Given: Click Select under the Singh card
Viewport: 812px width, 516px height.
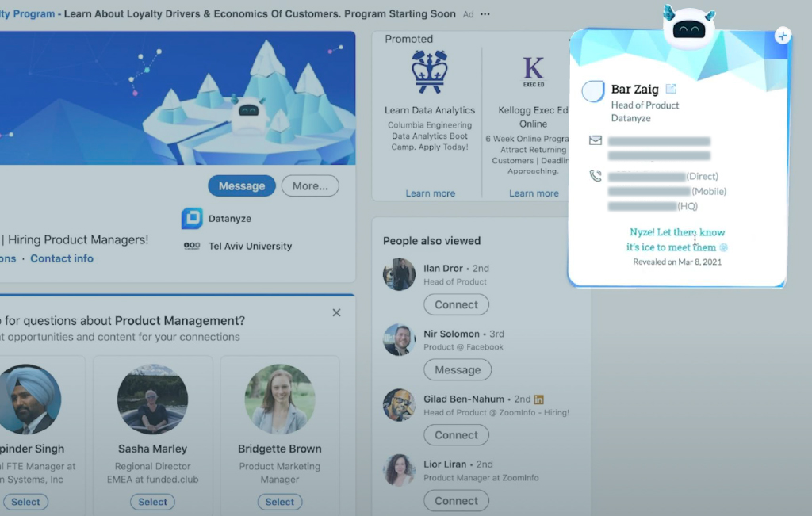Looking at the screenshot, I should tap(25, 502).
